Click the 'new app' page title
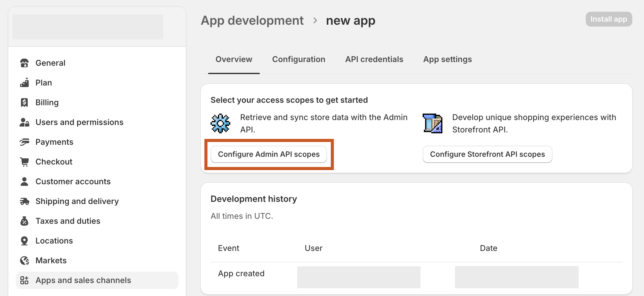This screenshot has width=644, height=296. click(x=351, y=21)
